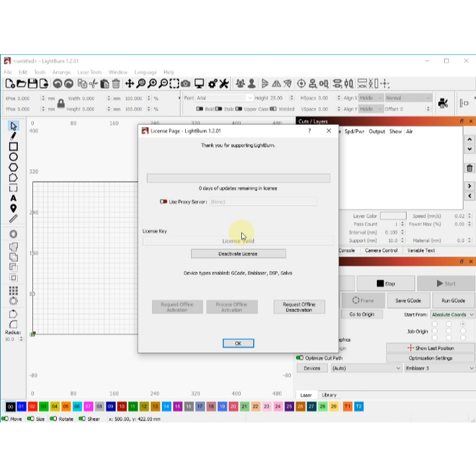Open the Align Y Middle dropdown

point(371,108)
